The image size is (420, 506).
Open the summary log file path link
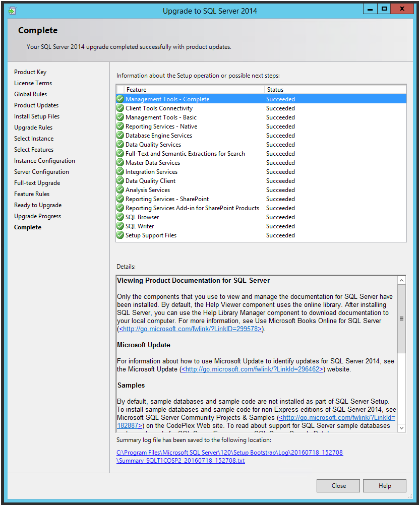pos(229,456)
